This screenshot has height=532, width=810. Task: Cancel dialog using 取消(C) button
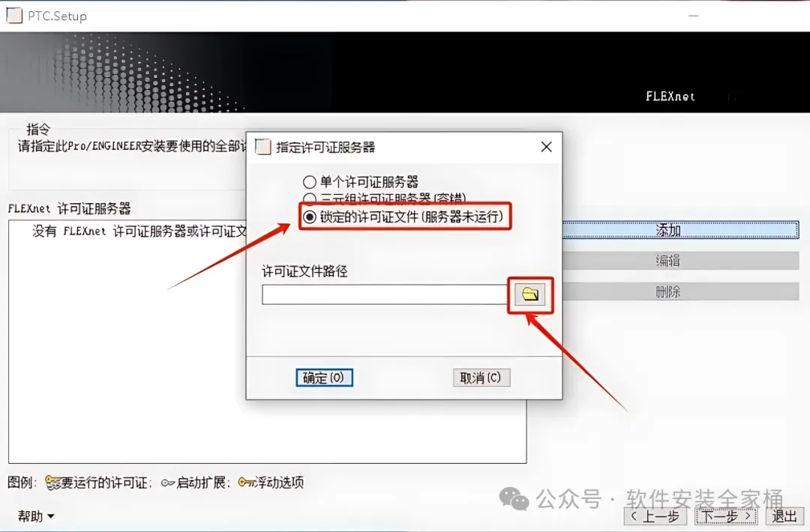click(x=481, y=378)
